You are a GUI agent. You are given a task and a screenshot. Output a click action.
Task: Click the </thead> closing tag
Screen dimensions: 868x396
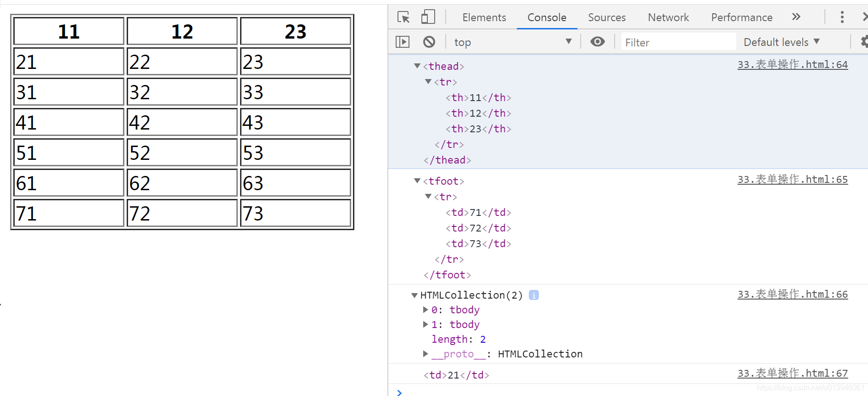click(x=447, y=160)
